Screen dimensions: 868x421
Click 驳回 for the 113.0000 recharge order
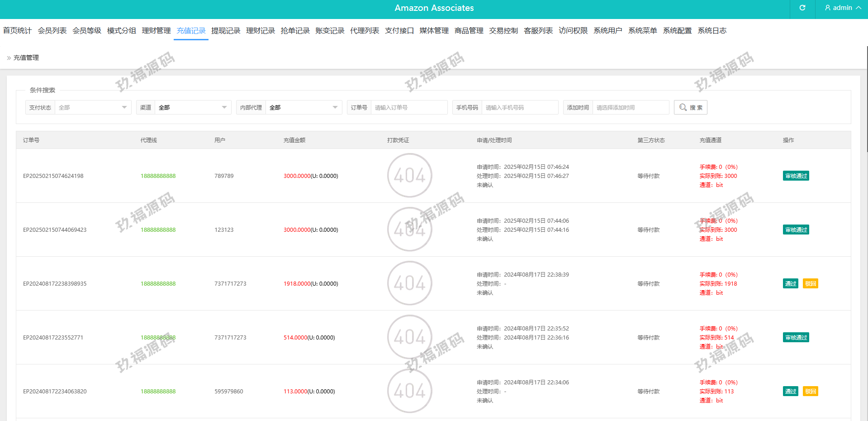tap(810, 392)
